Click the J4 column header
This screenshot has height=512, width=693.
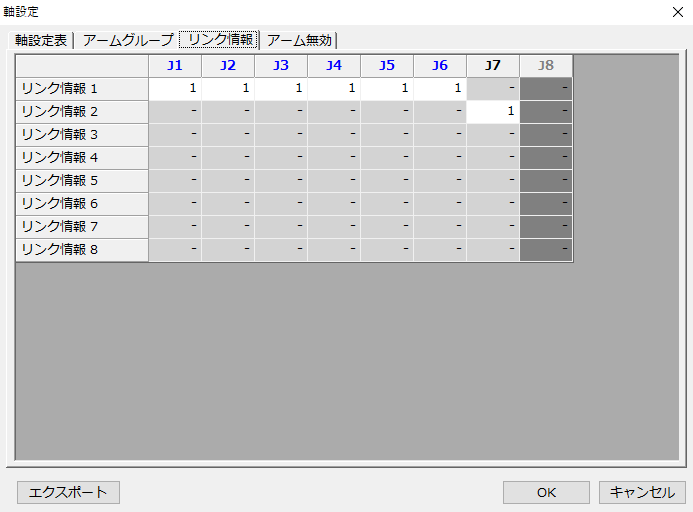pyautogui.click(x=334, y=66)
